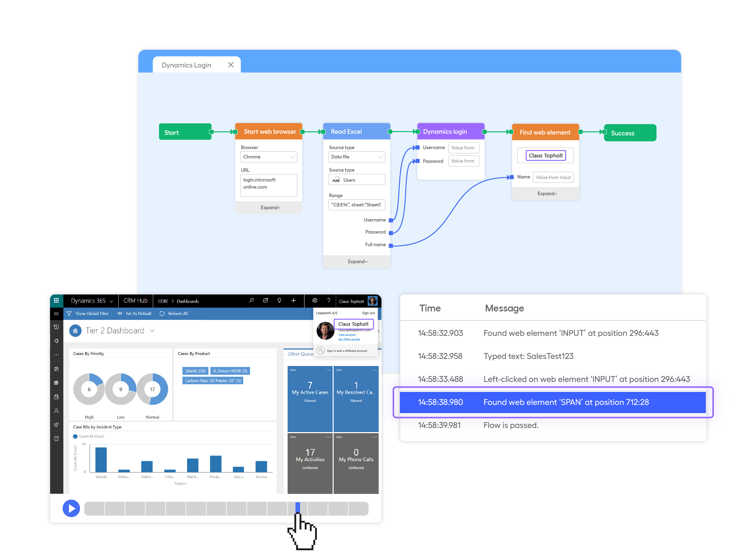This screenshot has height=556, width=756.
Task: Open the Dynamics 365 app switcher menu
Action: pos(56,300)
